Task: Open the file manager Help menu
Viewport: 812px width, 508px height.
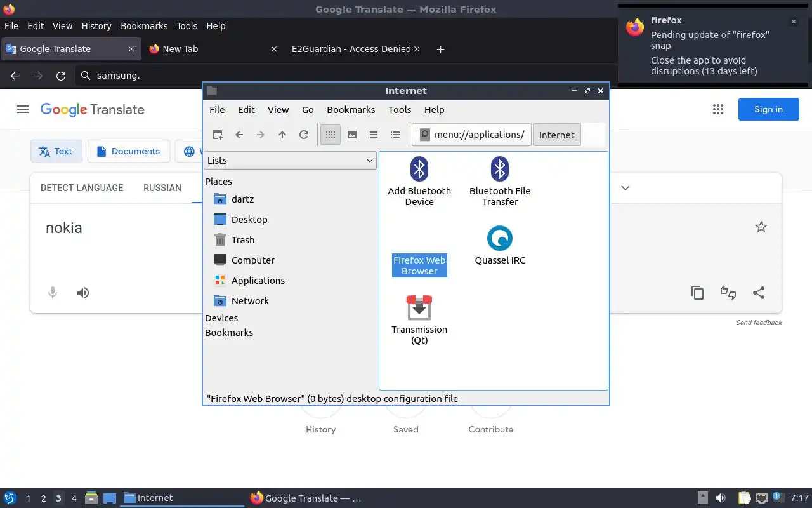Action: coord(434,110)
